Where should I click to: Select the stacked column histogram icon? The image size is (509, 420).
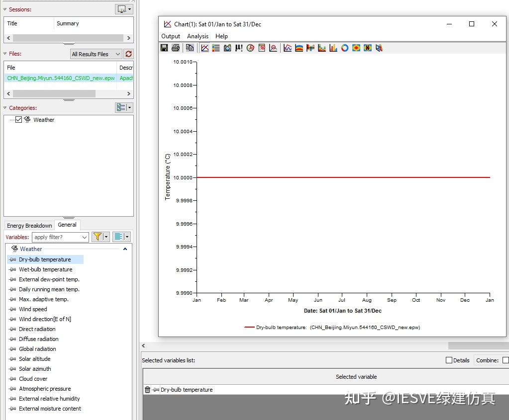(x=322, y=48)
